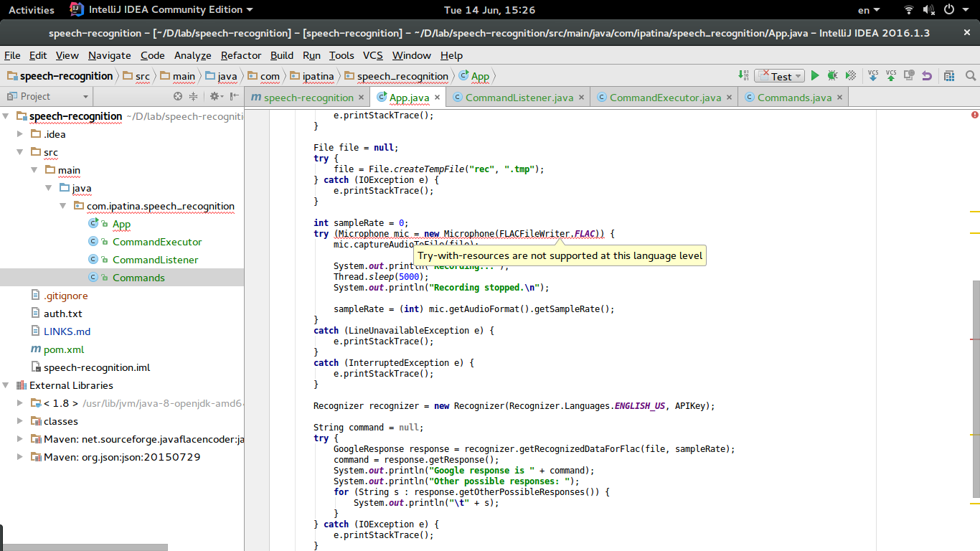Close the Commands.java tab
Screen dimensions: 980x551
[x=839, y=98]
